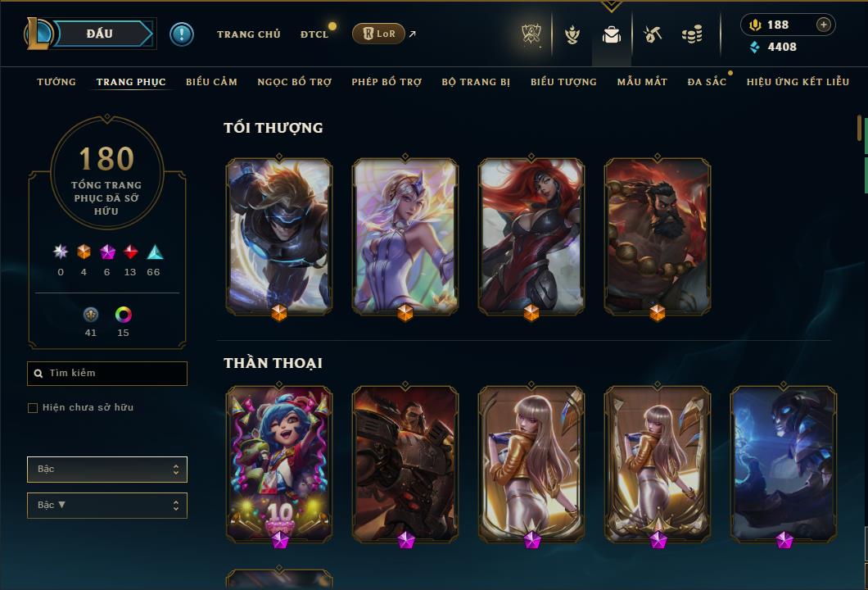The height and width of the screenshot is (590, 868).
Task: Open the Loot hammer icon
Action: click(x=652, y=34)
